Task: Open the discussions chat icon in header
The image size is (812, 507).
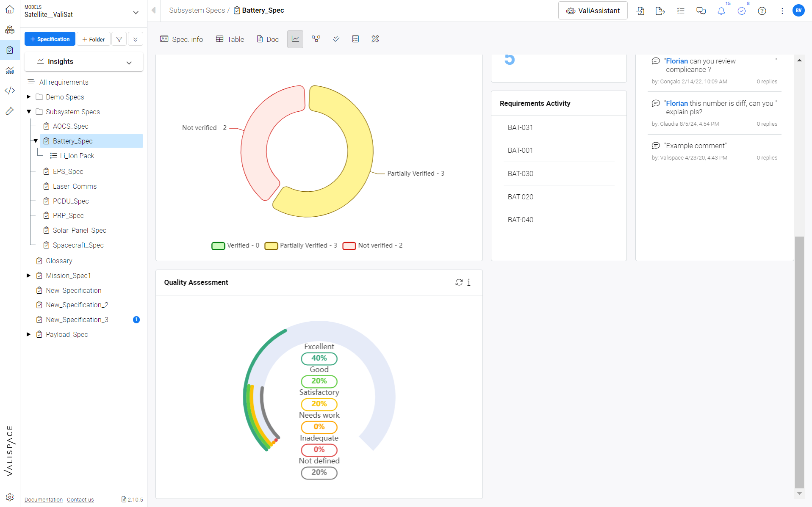Action: 701,11
